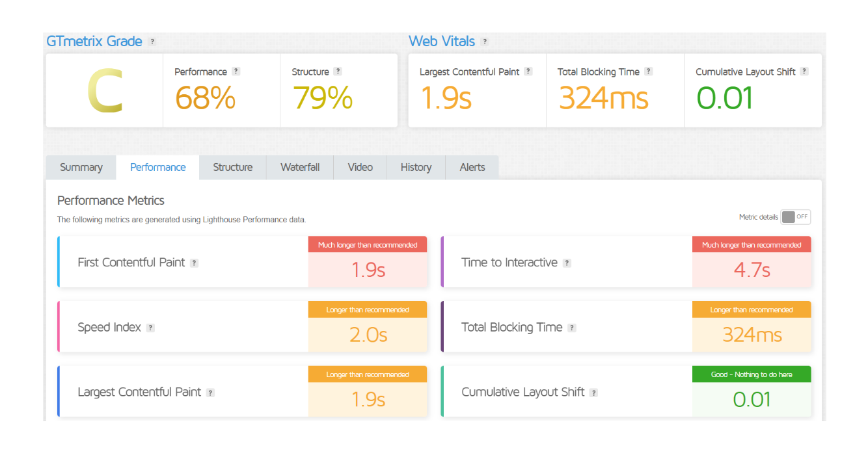Screen dimensions: 868x455
Task: Click the Time to Interactive 4.7s value
Action: tap(752, 270)
